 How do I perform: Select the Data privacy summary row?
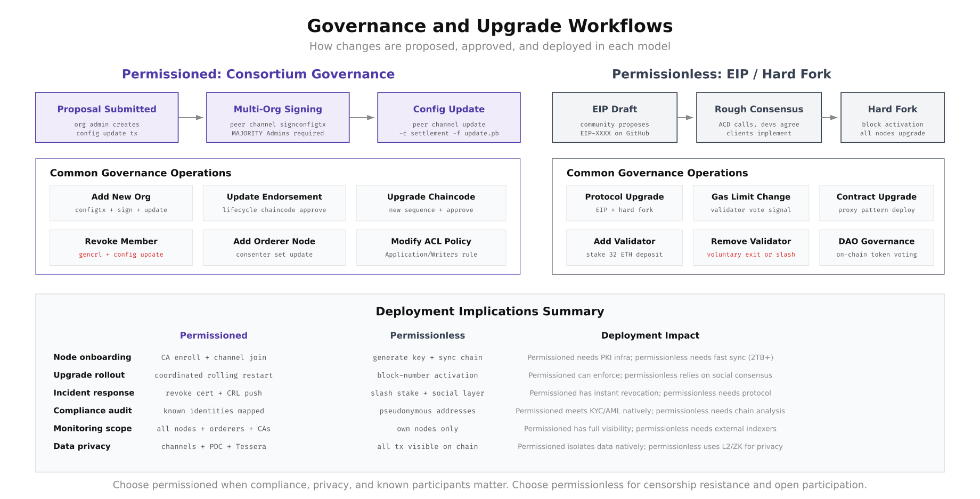pos(82,446)
